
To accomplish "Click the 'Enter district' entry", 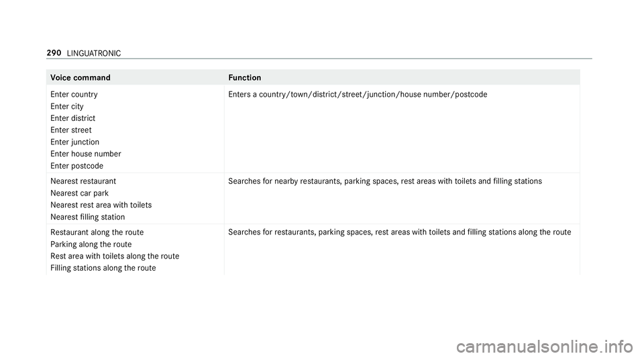I will point(72,118).
